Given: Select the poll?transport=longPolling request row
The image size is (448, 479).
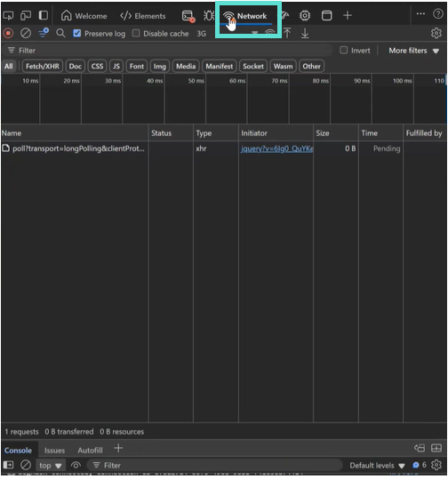Looking at the screenshot, I should click(224, 148).
